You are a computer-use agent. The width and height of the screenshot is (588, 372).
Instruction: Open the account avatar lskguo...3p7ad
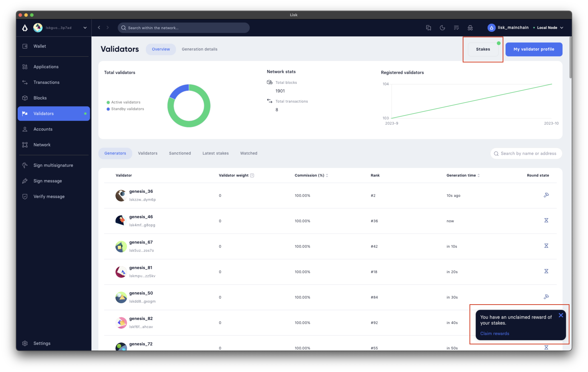pos(38,28)
